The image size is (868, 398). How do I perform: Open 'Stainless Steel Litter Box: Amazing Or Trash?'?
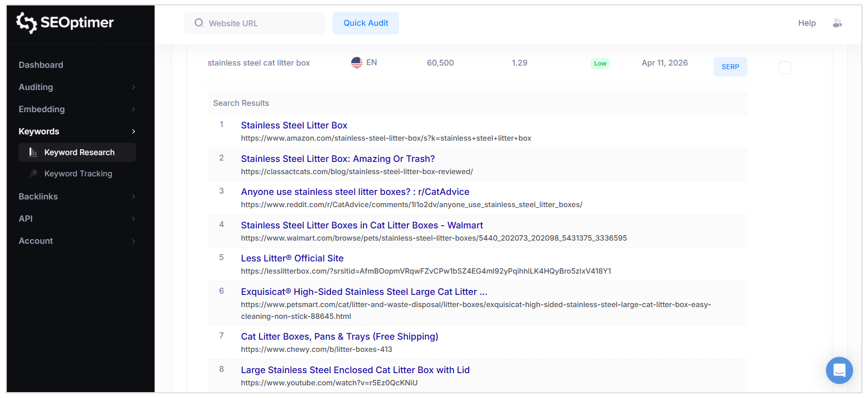(338, 159)
